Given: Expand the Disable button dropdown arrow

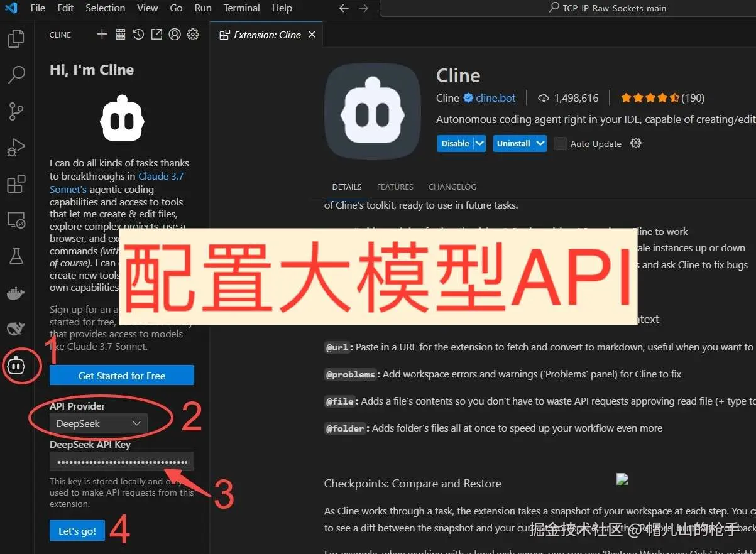Looking at the screenshot, I should [479, 143].
